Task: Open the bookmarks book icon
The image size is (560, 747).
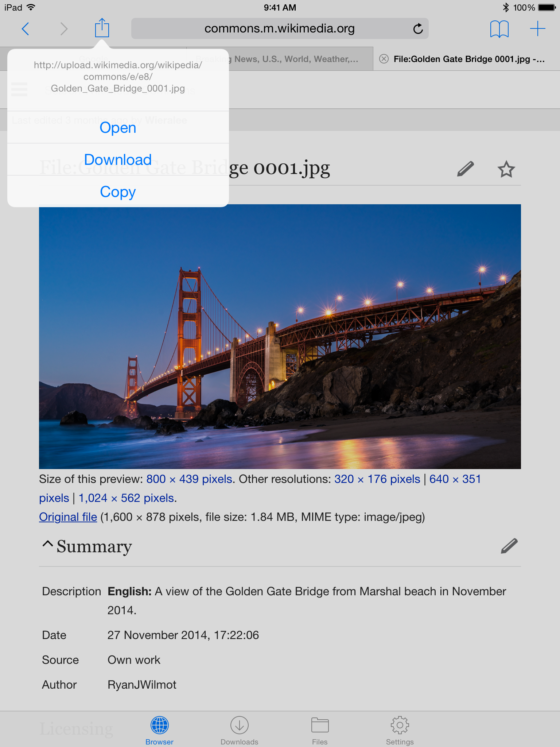Action: pos(499,29)
